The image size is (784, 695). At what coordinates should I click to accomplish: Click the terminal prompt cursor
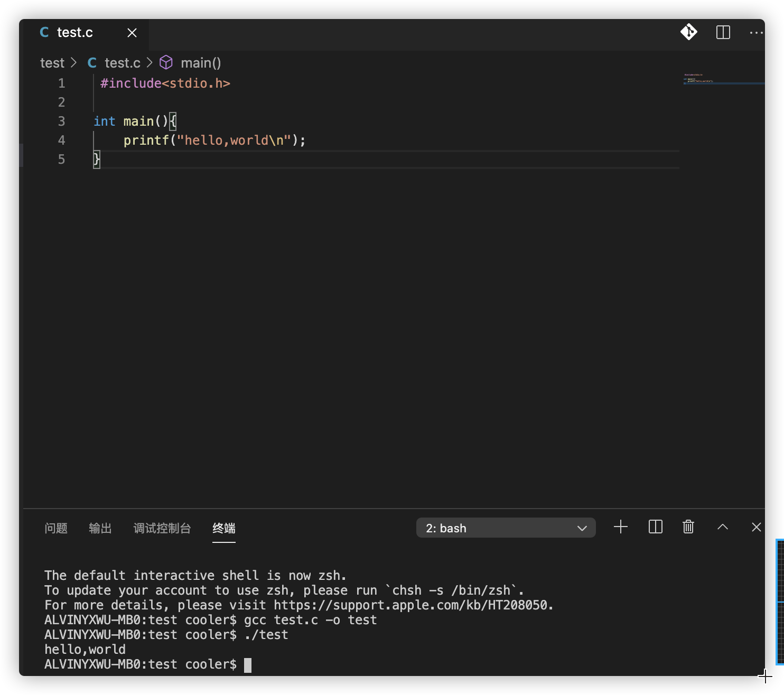(x=248, y=665)
